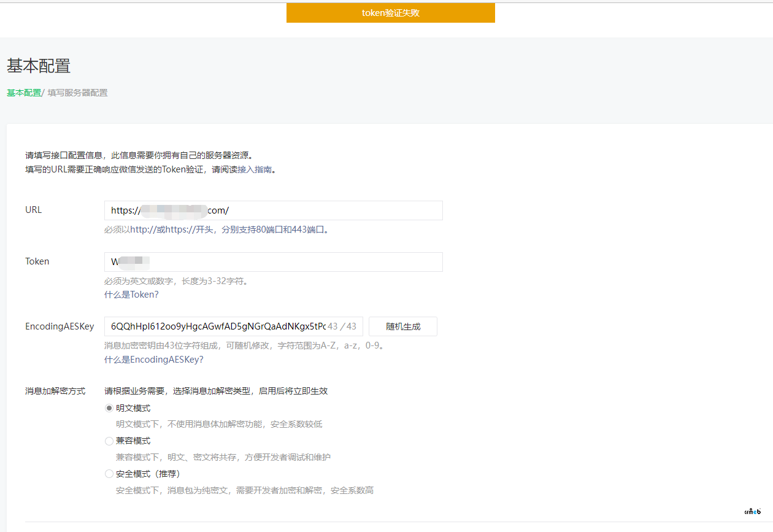The width and height of the screenshot is (773, 532).
Task: Click the 安全模式 description text
Action: (245, 490)
